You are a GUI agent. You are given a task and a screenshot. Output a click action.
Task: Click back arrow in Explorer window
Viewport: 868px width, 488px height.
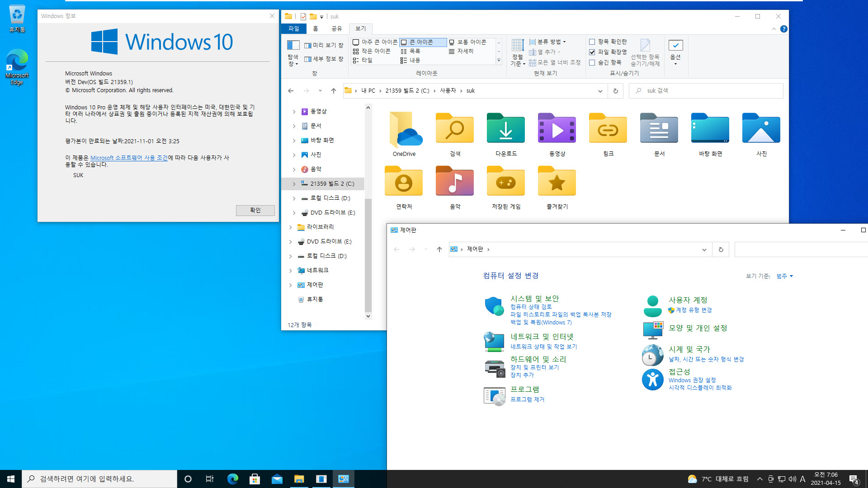(x=291, y=91)
